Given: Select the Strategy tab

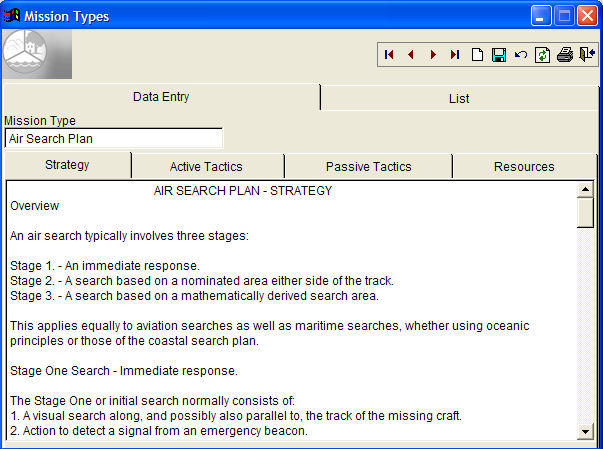Looking at the screenshot, I should click(67, 165).
